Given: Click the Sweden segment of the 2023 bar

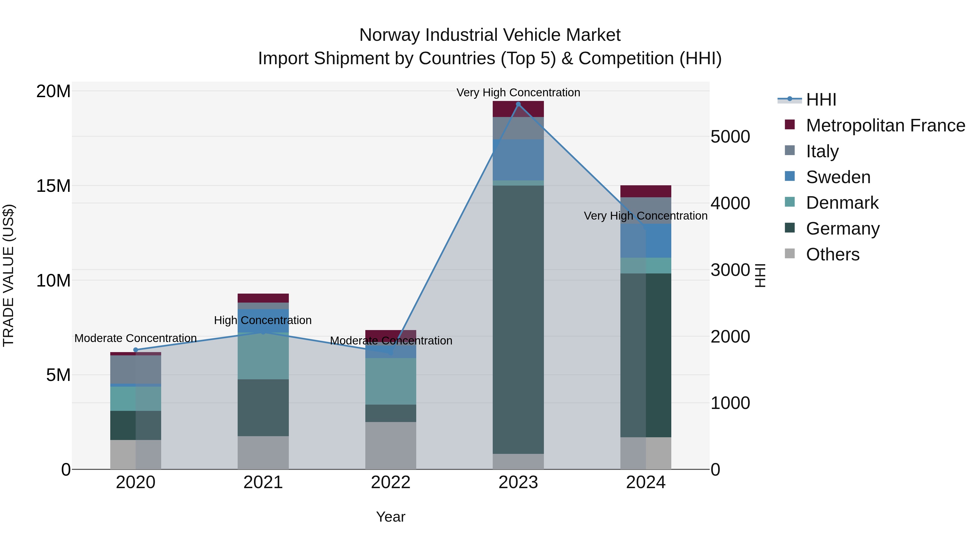Looking at the screenshot, I should pyautogui.click(x=518, y=160).
